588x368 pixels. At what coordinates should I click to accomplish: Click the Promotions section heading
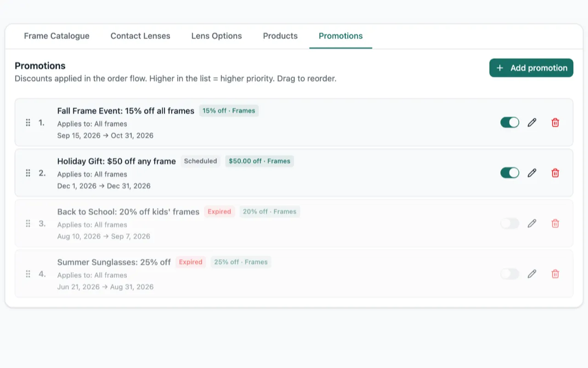point(40,66)
